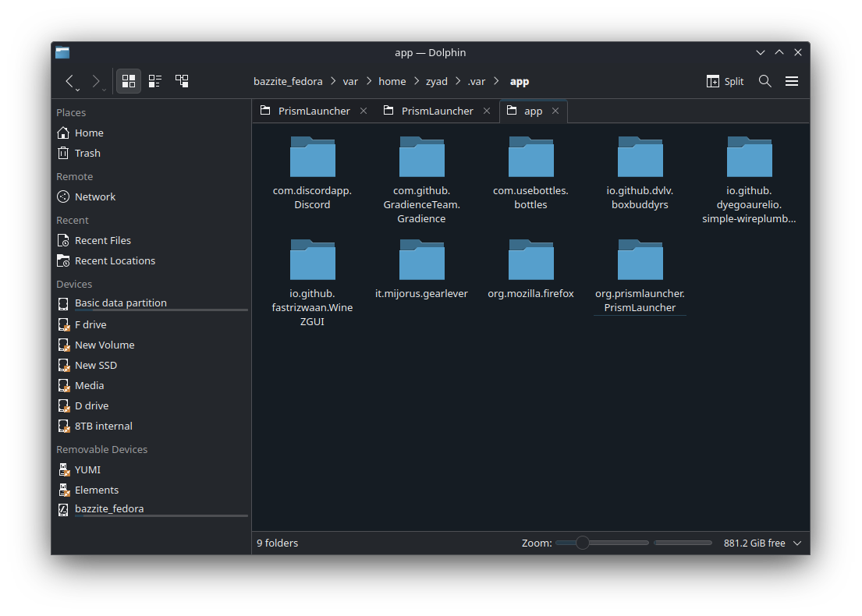Select the com.discordapp.Discord folder
The width and height of the screenshot is (862, 616).
click(312, 173)
